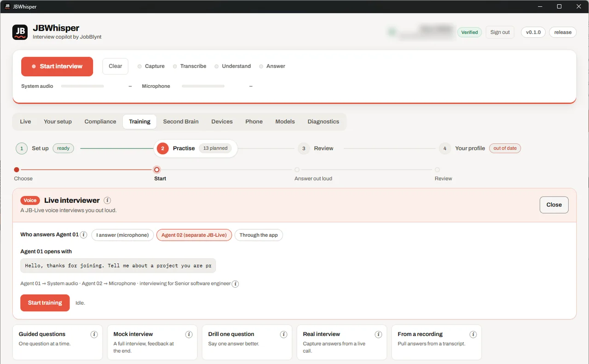Click the Microphone level meter

(x=203, y=86)
